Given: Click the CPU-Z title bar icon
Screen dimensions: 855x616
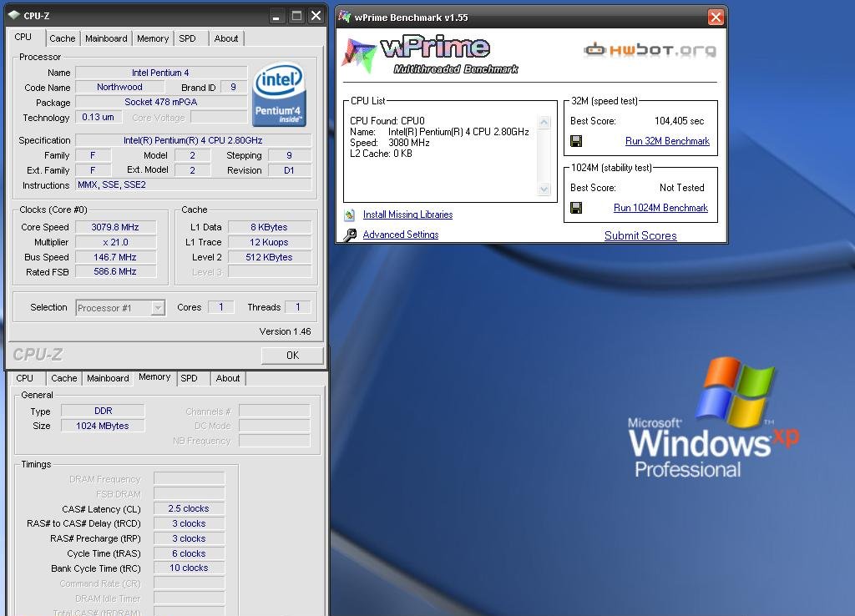Looking at the screenshot, I should click(x=14, y=15).
